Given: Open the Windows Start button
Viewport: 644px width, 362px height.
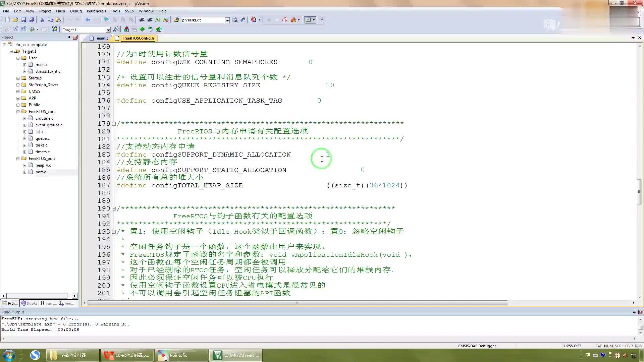Looking at the screenshot, I should 9,355.
